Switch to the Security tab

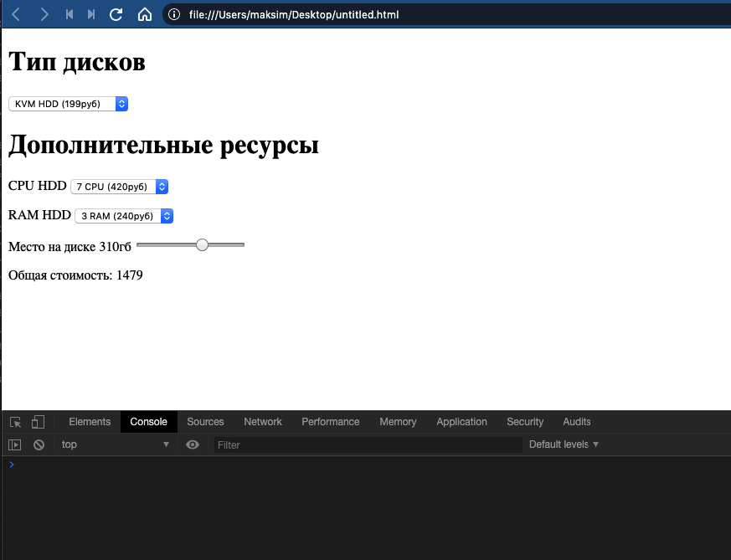[525, 422]
